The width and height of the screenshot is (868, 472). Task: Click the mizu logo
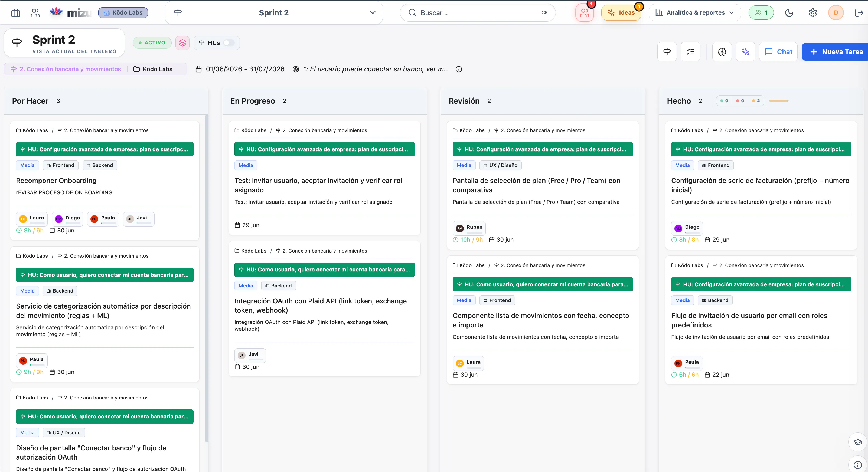coord(70,13)
